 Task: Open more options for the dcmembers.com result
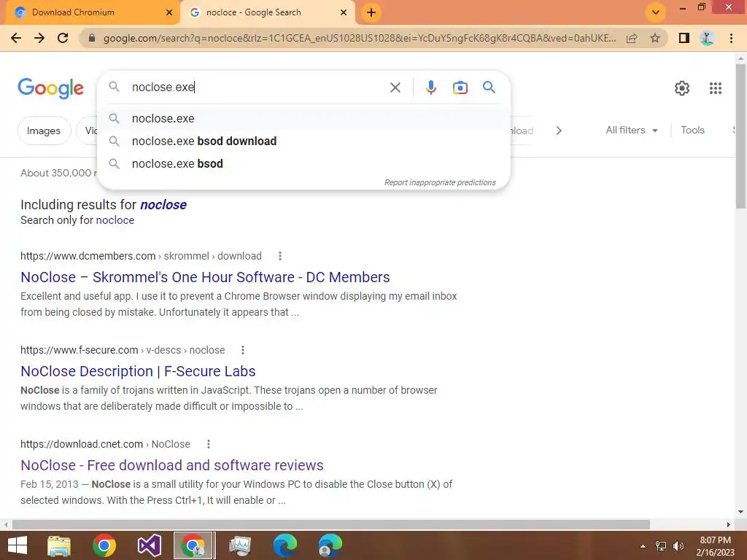(x=280, y=256)
